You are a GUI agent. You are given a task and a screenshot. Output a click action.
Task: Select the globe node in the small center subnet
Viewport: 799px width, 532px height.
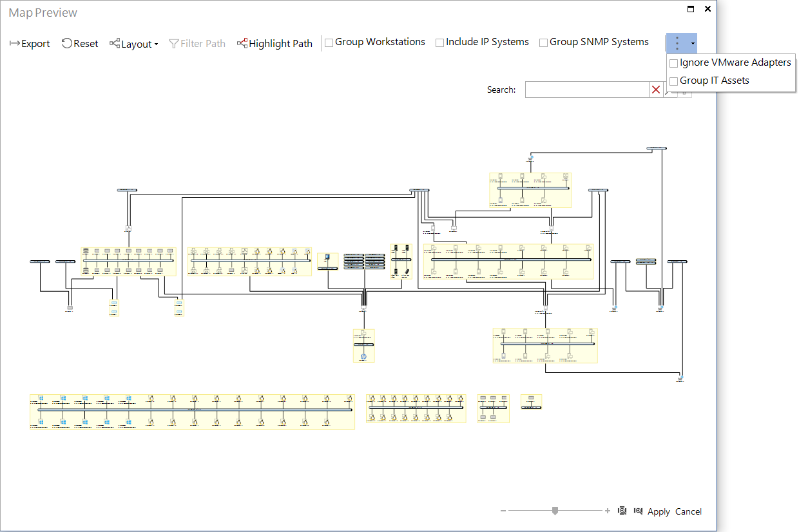[363, 356]
